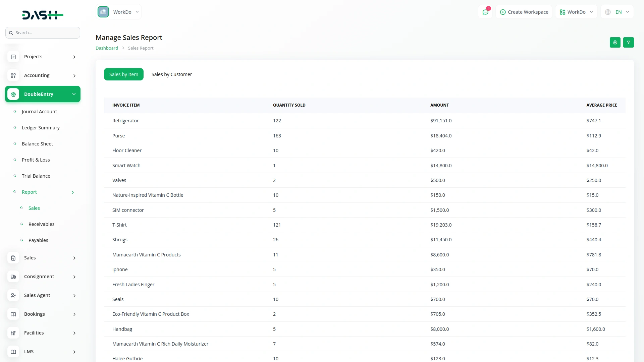Image resolution: width=644 pixels, height=362 pixels.
Task: Click the Sales Agent person icon
Action: click(x=13, y=296)
